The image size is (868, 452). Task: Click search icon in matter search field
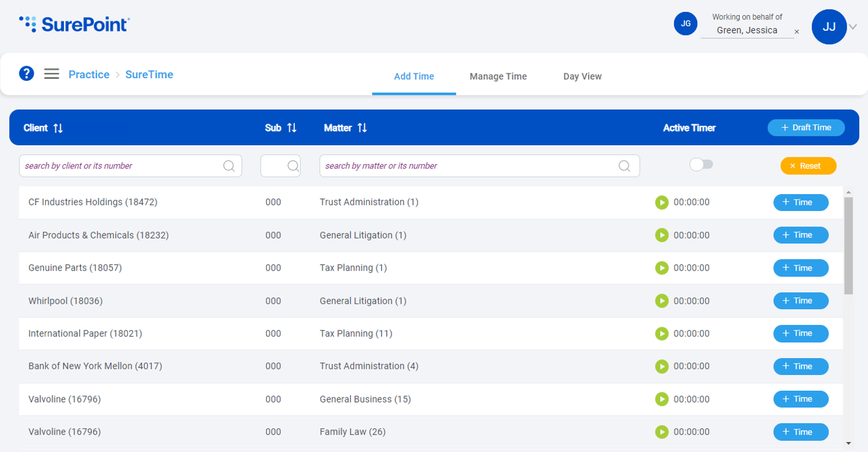(624, 166)
